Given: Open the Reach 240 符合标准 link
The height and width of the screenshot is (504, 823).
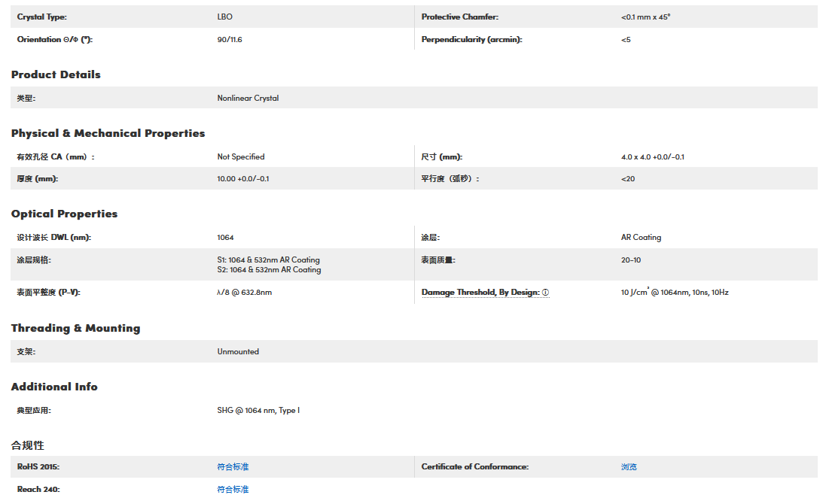Looking at the screenshot, I should pyautogui.click(x=233, y=490).
